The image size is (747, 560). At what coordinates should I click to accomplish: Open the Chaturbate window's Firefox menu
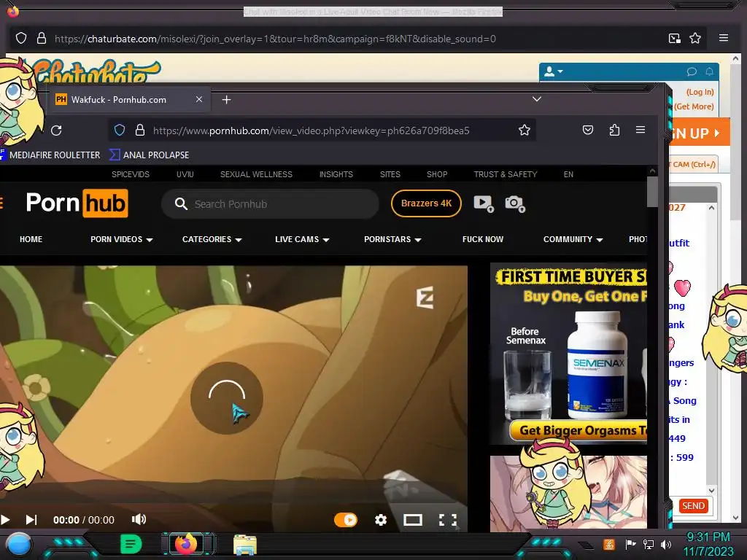pyautogui.click(x=723, y=38)
